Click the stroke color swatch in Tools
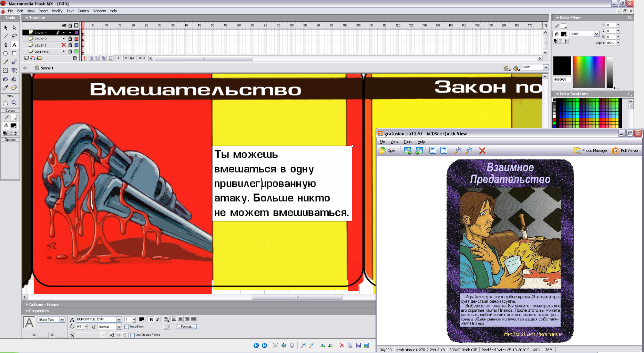 [13, 118]
